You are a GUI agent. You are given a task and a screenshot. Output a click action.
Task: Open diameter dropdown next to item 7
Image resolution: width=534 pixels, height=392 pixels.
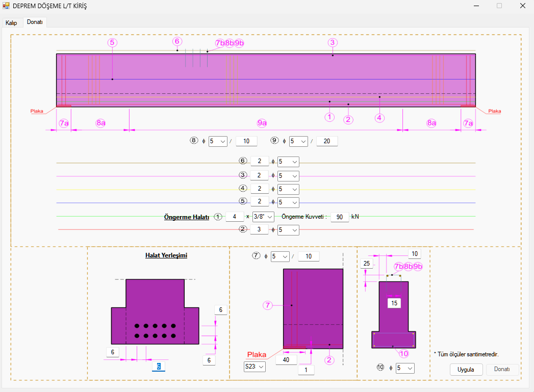[x=280, y=256]
